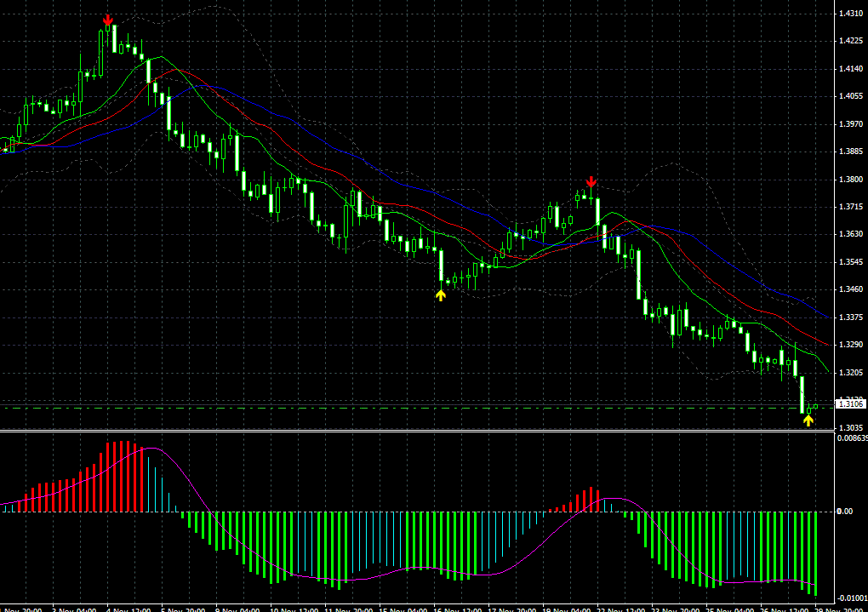Click the 1.3375 price axis label

851,317
